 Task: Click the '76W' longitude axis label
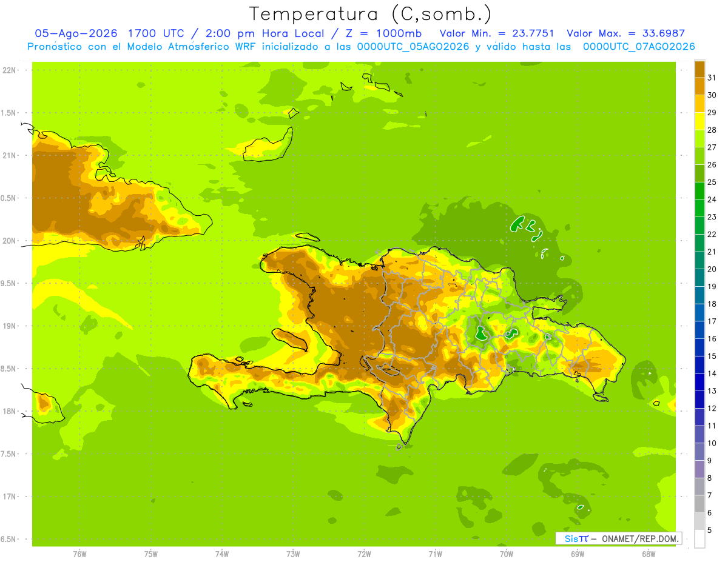click(x=79, y=554)
